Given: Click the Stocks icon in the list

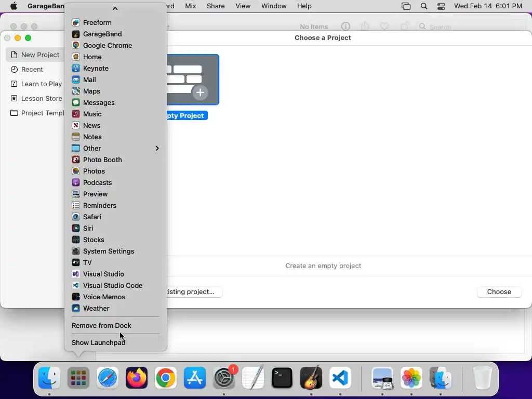Looking at the screenshot, I should pos(76,240).
